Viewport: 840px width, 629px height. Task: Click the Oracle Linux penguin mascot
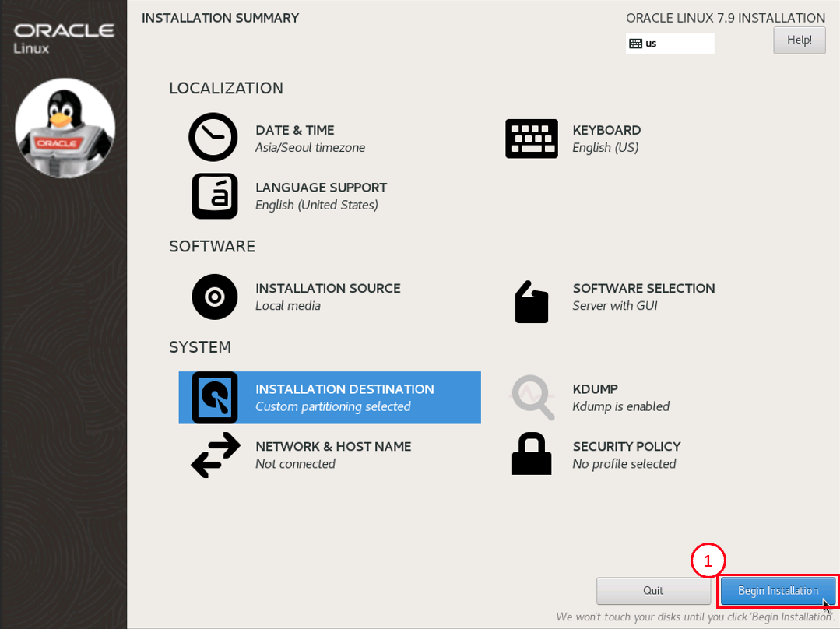tap(65, 128)
